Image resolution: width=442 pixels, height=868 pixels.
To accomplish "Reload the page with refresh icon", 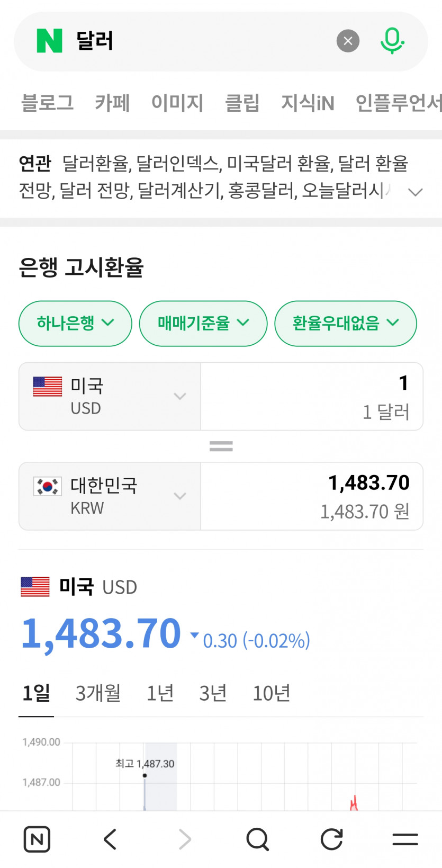I will [x=332, y=839].
